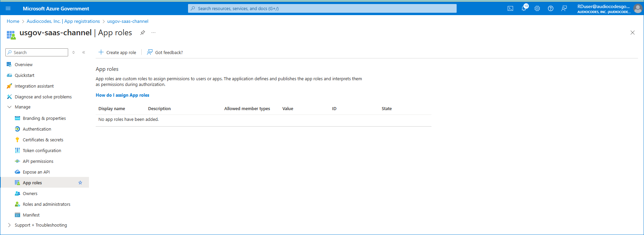Open portal settings gear icon
644x235 pixels.
537,9
